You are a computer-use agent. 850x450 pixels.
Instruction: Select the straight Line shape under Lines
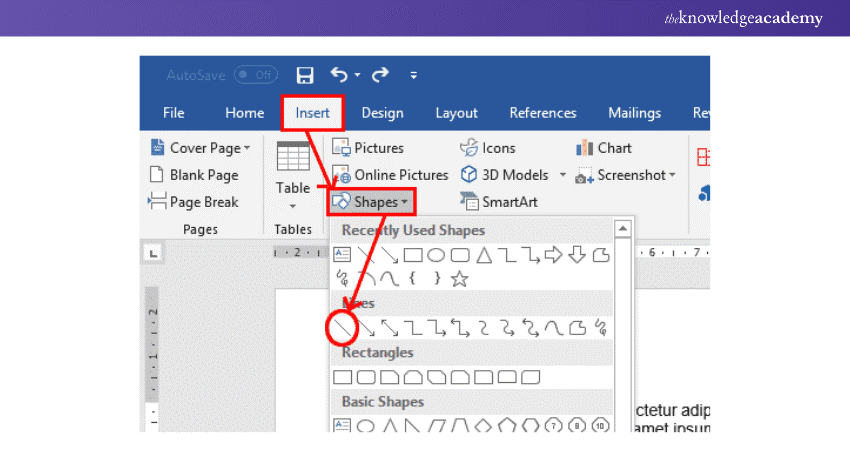[x=343, y=327]
